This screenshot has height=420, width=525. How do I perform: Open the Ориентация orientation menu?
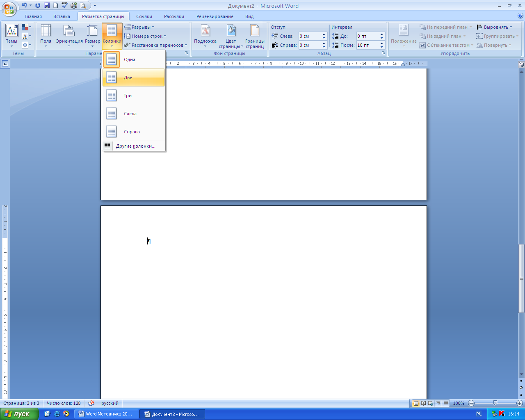(69, 36)
